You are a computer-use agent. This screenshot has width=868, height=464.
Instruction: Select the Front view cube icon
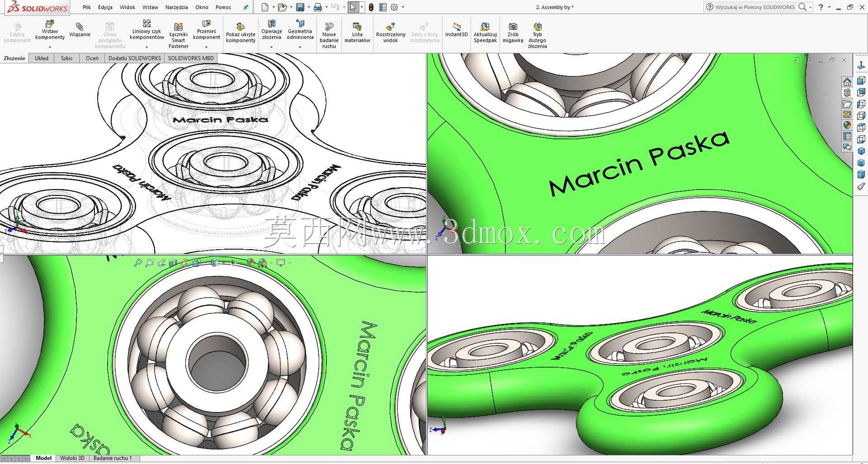pos(861,80)
